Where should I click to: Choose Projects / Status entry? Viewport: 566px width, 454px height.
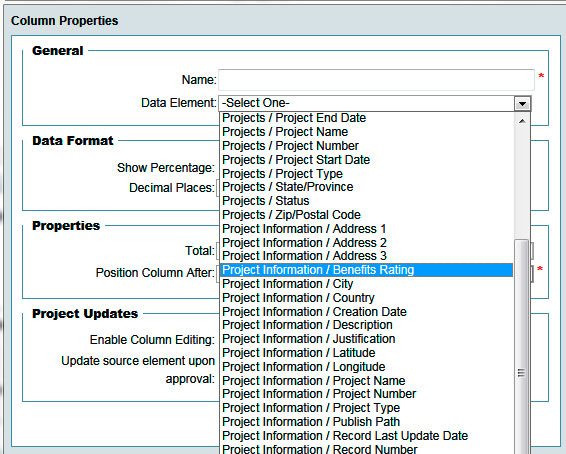coord(366,201)
